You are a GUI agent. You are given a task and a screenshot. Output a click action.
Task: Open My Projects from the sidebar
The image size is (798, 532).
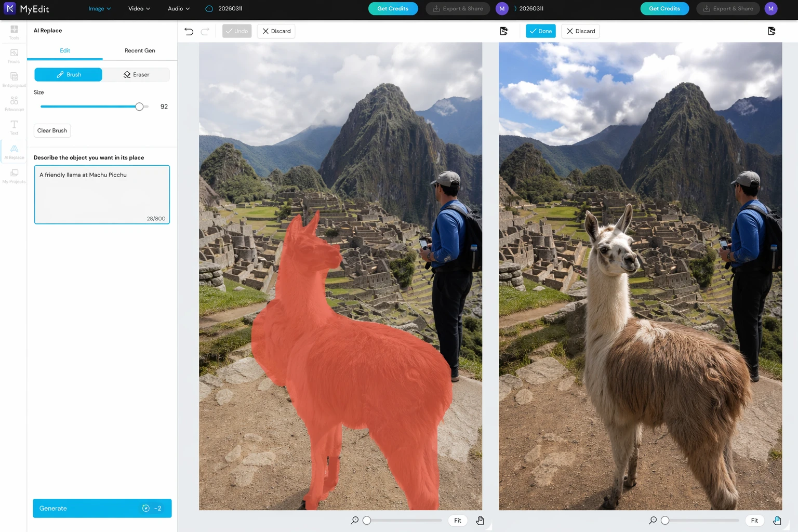point(14,176)
